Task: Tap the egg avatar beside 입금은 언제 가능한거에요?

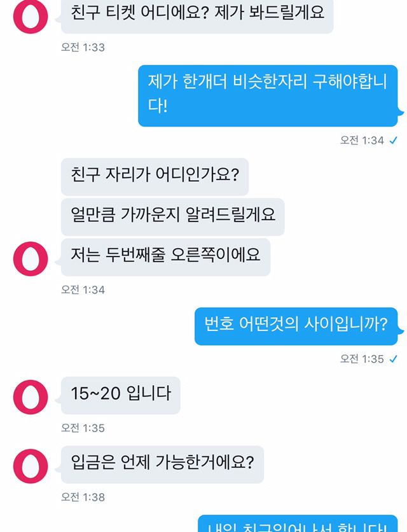Action: tap(31, 466)
